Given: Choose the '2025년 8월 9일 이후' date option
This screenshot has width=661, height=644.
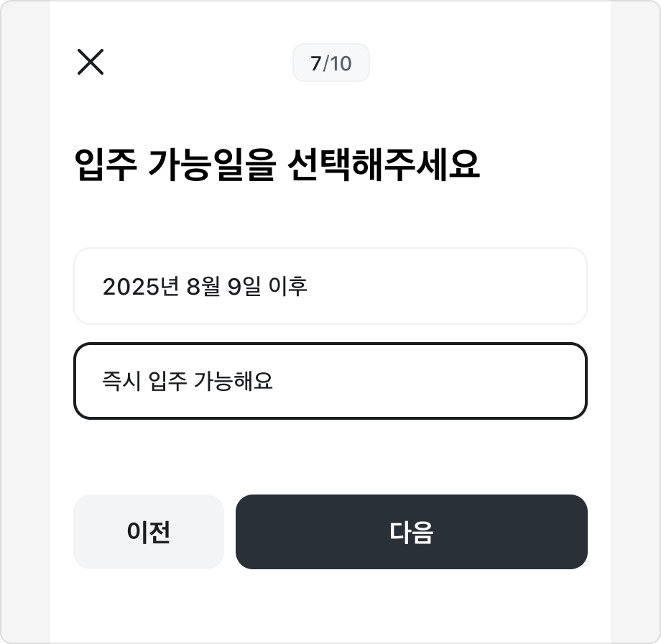Looking at the screenshot, I should pyautogui.click(x=330, y=285).
